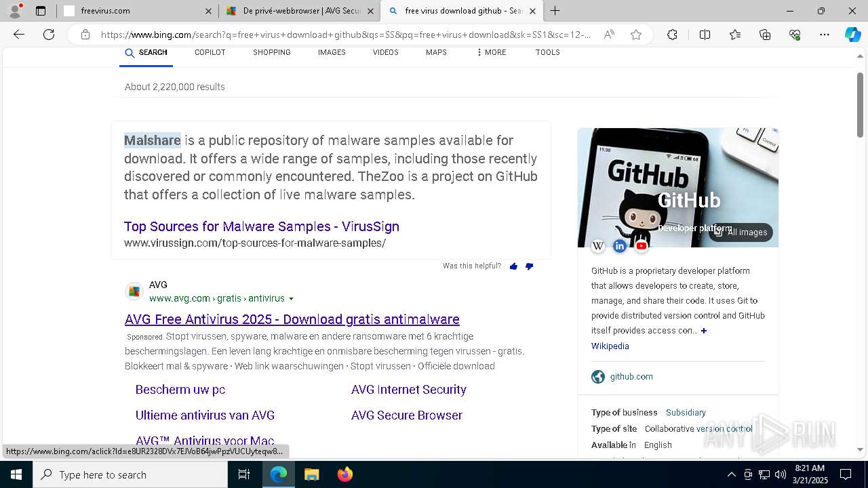
Task: Open the Wikipedia source link
Action: tap(610, 346)
